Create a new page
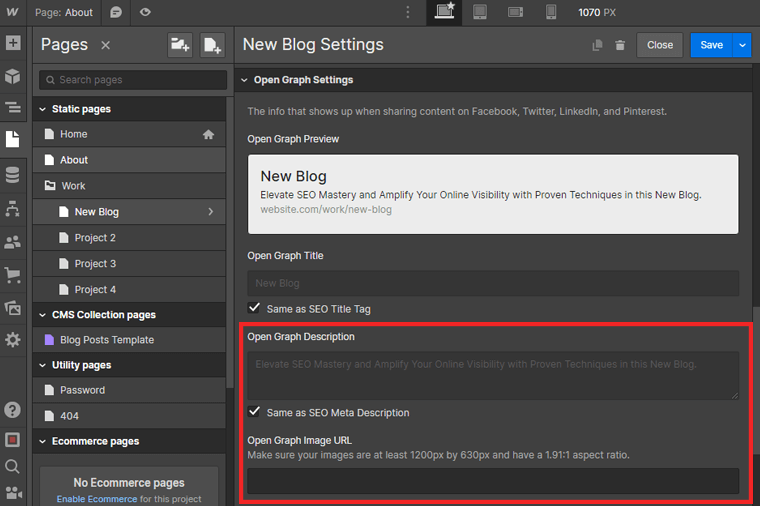This screenshot has height=506, width=760. click(x=212, y=45)
